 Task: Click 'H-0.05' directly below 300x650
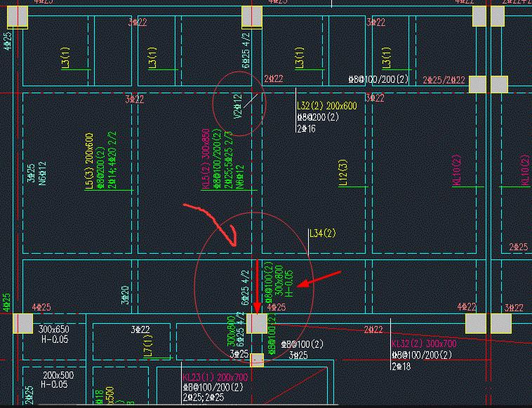click(55, 339)
